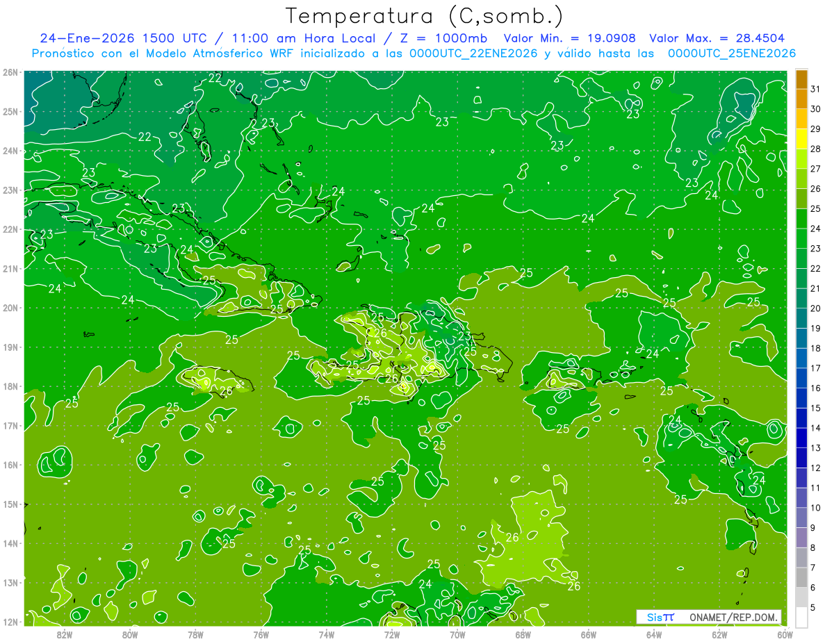Click the '62W' longitude axis label
This screenshot has height=644, width=834.
[719, 634]
